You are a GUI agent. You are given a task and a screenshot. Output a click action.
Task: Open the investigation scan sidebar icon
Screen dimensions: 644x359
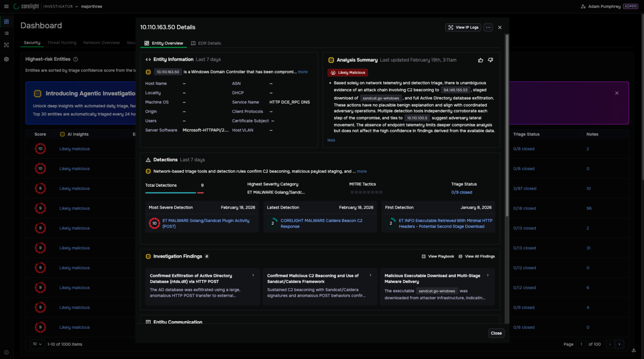(6, 45)
